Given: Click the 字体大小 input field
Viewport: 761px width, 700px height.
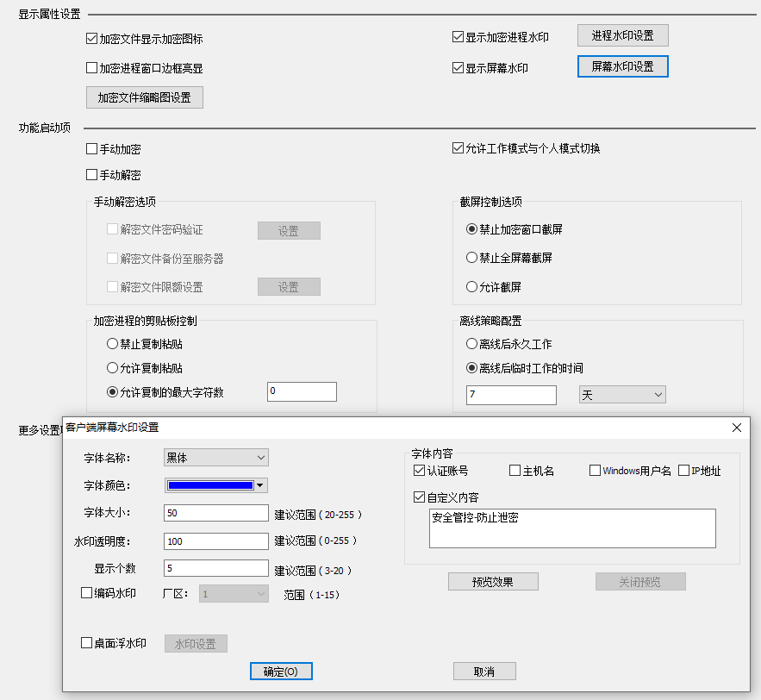Looking at the screenshot, I should (x=216, y=514).
